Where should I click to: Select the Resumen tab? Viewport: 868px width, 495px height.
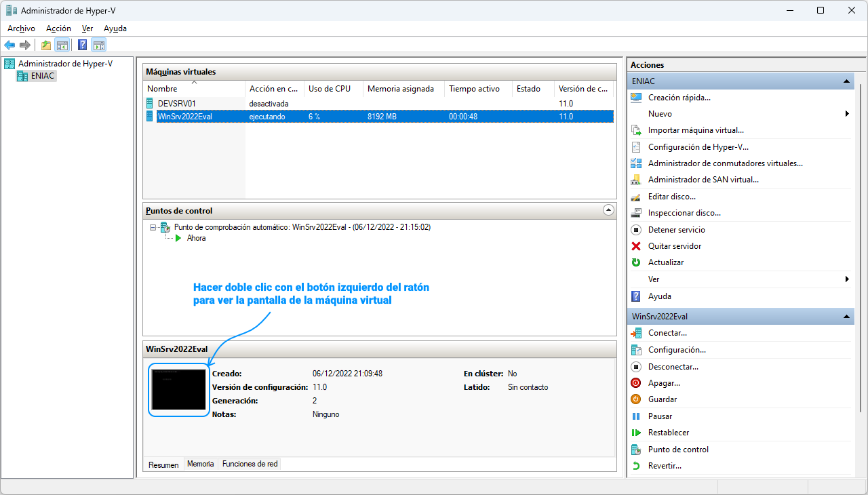coord(163,464)
